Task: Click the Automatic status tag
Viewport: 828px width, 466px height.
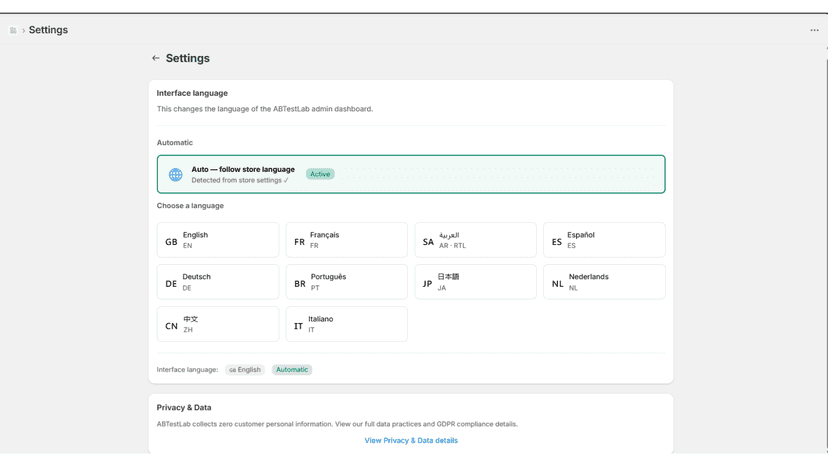Action: [292, 370]
